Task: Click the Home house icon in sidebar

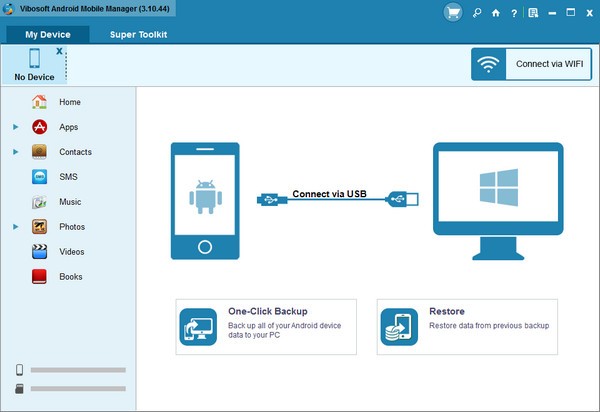Action: pos(39,102)
